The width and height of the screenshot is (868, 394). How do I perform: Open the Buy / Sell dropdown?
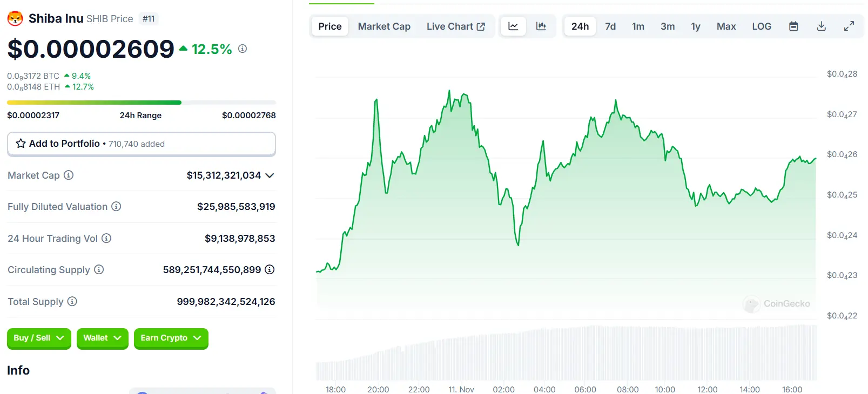(x=39, y=338)
